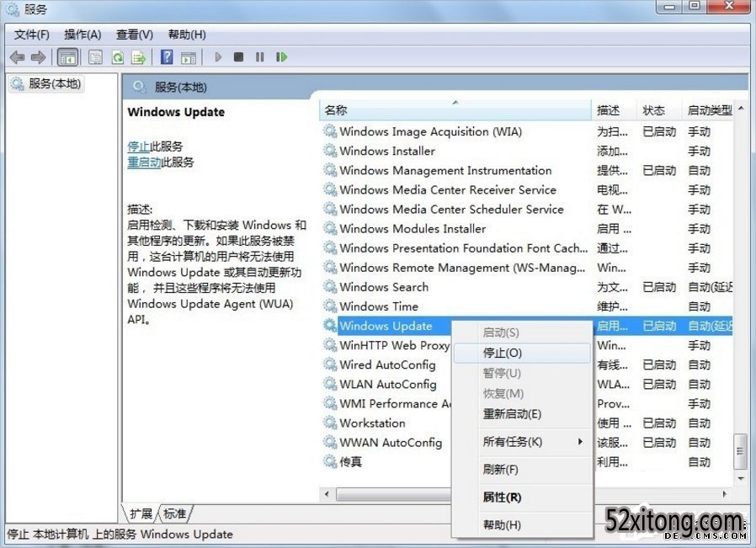756x548 pixels.
Task: Click the Stop service square icon
Action: pos(238,57)
